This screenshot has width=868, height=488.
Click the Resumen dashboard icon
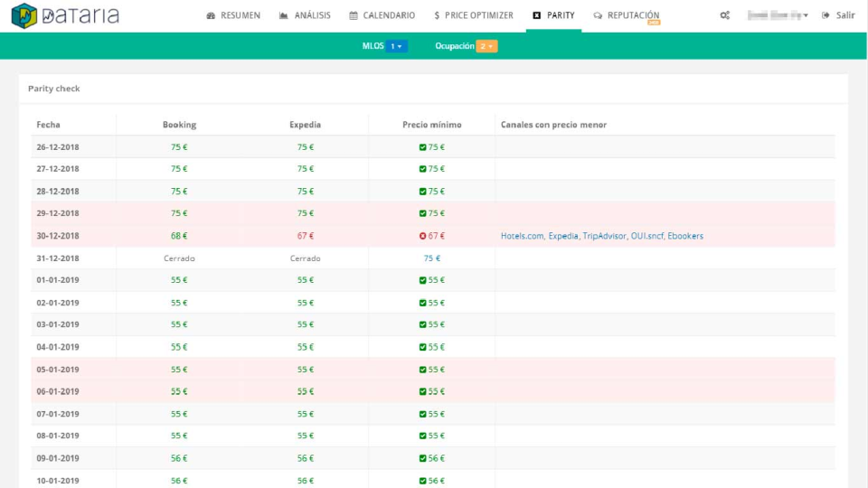click(x=211, y=15)
